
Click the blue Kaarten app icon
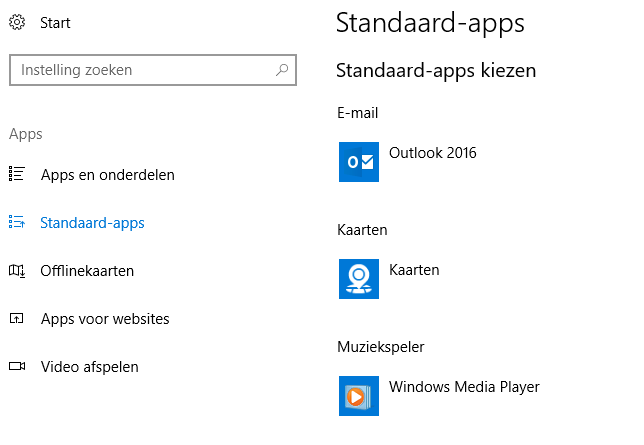click(x=359, y=278)
